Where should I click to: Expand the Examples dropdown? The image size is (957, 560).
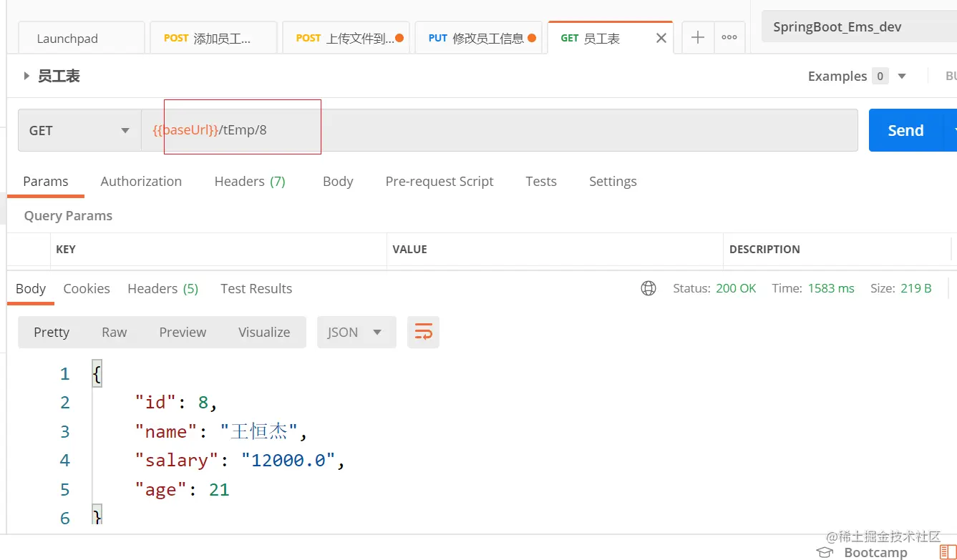point(901,76)
